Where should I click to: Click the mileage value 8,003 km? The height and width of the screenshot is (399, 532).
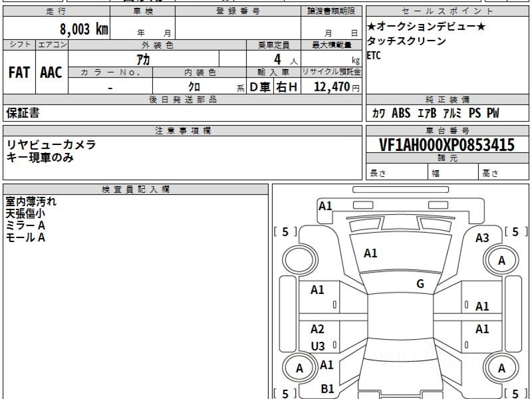point(84,29)
